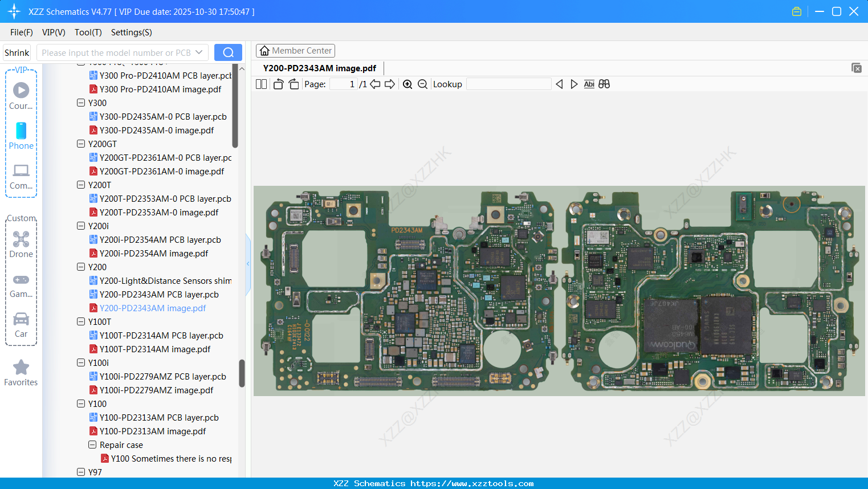The image size is (868, 489).
Task: Zoom in on the schematic image
Action: 407,84
